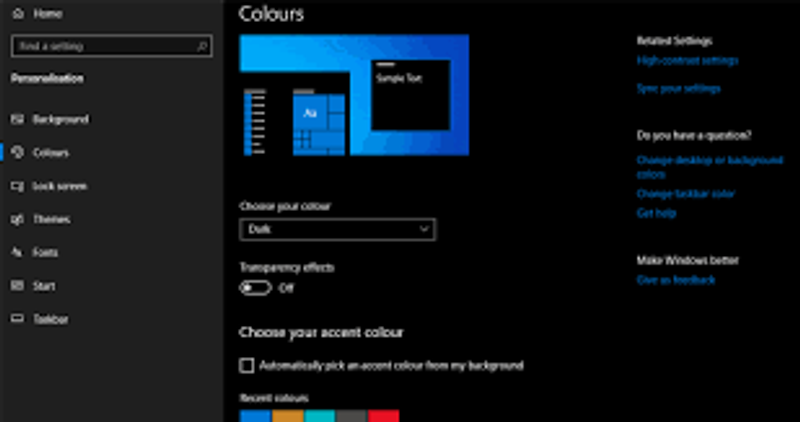Click the Colours palette icon
Viewport: 800px width, 422px height.
click(18, 153)
